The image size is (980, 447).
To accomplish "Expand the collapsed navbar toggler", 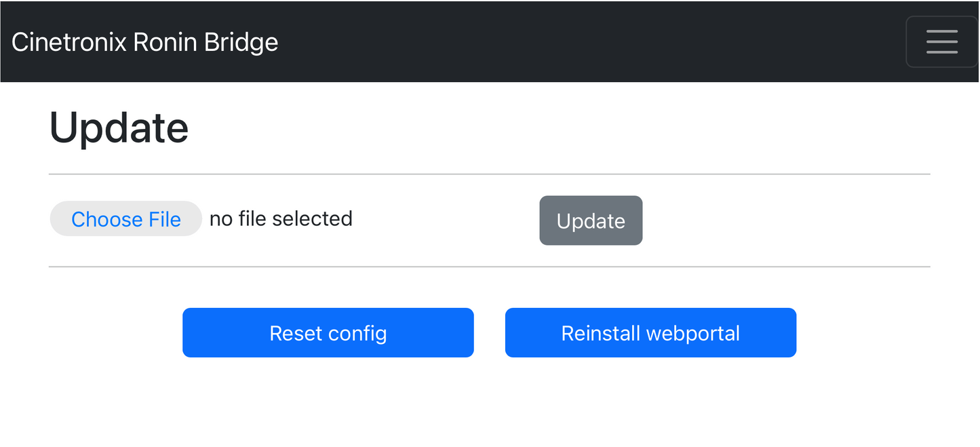I will (x=941, y=42).
